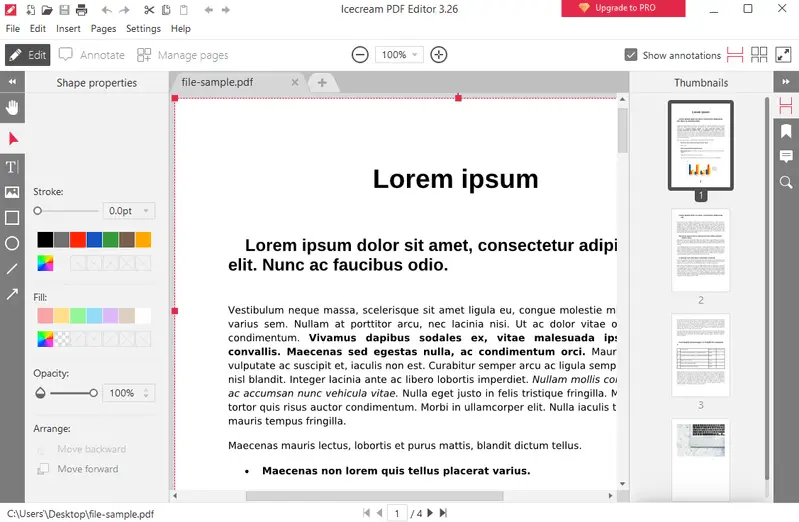The image size is (799, 522).
Task: Open the Insert menu
Action: click(68, 29)
